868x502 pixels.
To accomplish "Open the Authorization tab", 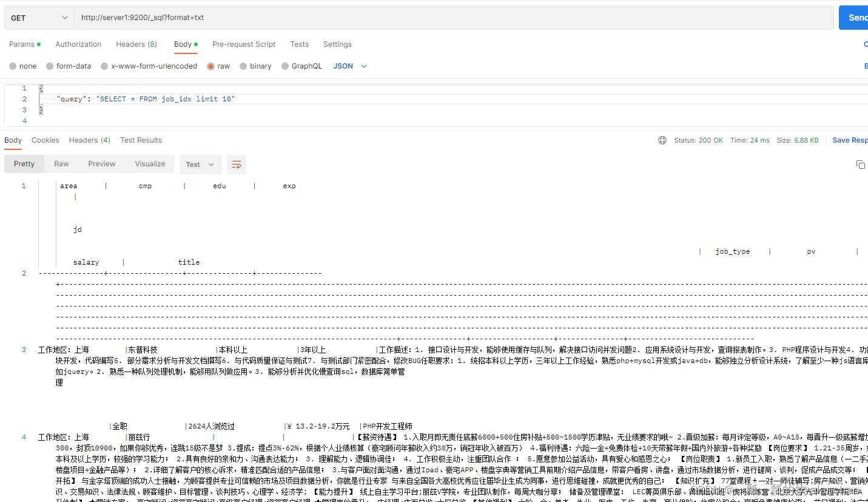I will click(78, 44).
